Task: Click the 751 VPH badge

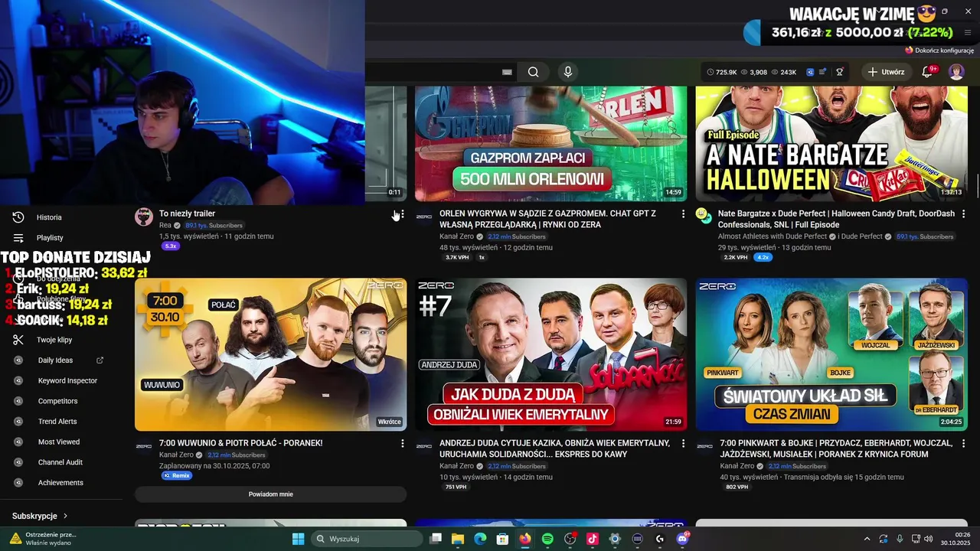Action: (456, 487)
